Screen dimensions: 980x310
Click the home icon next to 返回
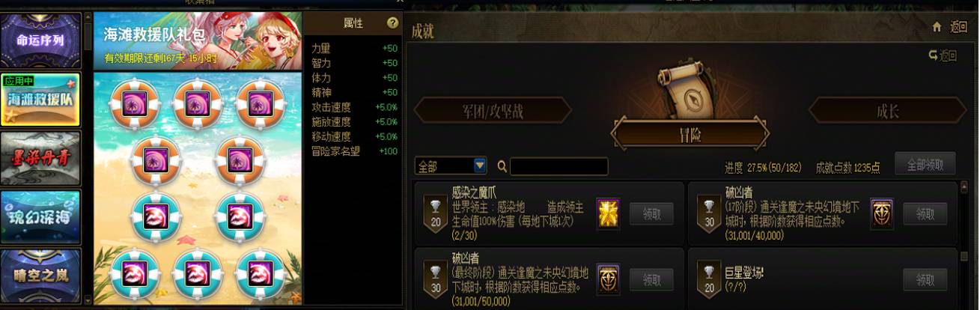tap(937, 27)
